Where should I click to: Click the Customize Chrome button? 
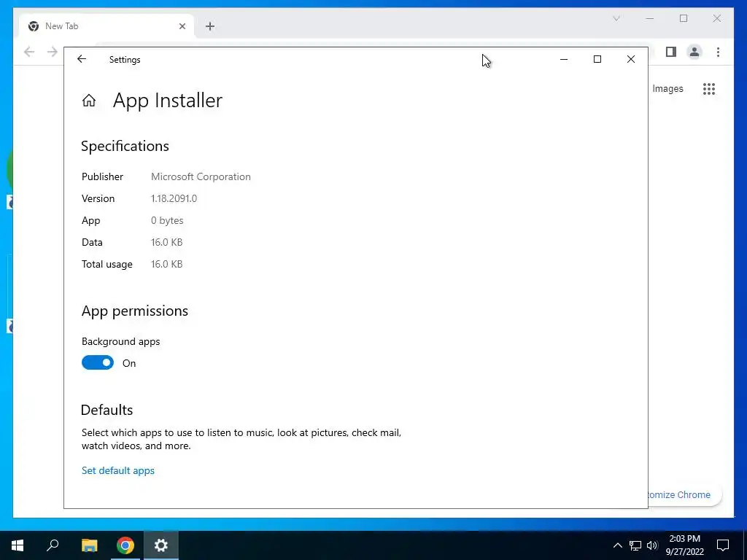pos(684,495)
